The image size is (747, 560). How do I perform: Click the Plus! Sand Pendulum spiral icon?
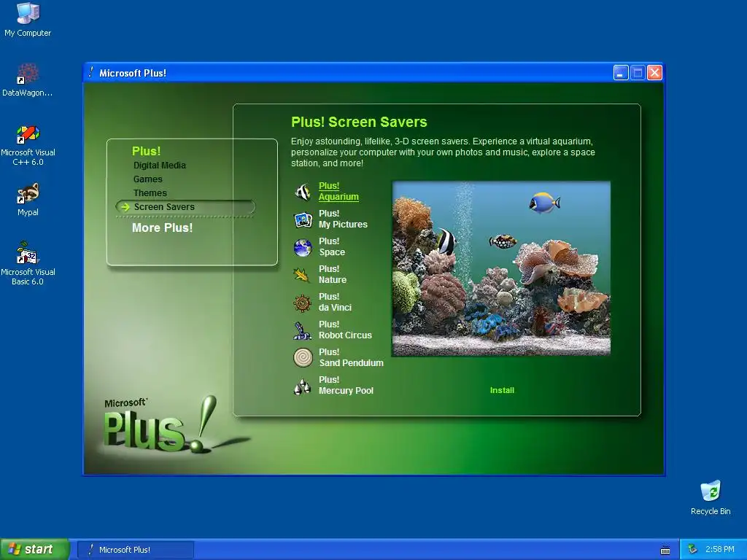(303, 357)
